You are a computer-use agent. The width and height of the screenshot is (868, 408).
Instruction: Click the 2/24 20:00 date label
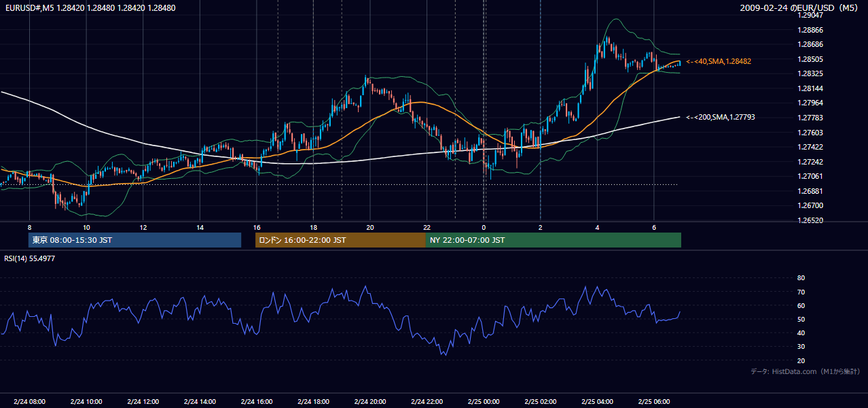[x=369, y=401]
